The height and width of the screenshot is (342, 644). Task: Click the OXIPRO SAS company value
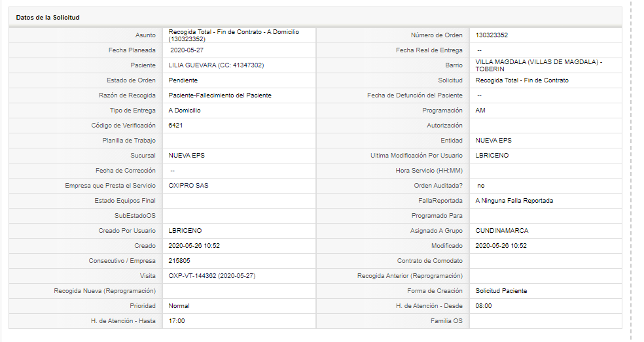pos(188,186)
